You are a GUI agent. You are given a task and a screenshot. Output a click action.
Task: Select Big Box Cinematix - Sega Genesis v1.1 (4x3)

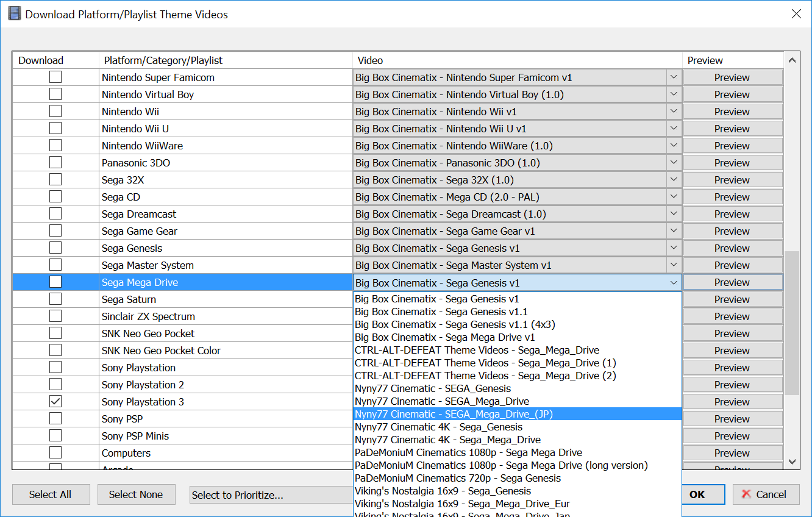coord(518,324)
